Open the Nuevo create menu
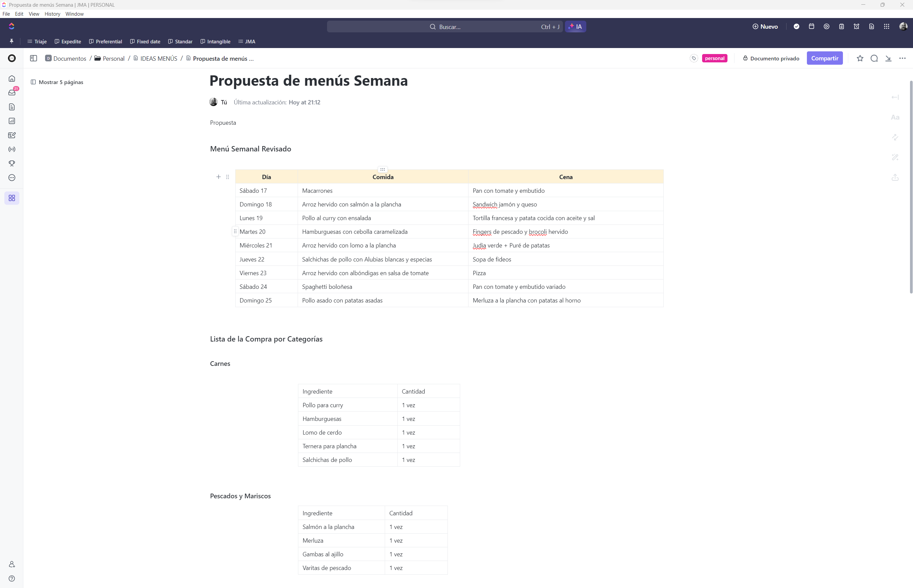 tap(765, 27)
